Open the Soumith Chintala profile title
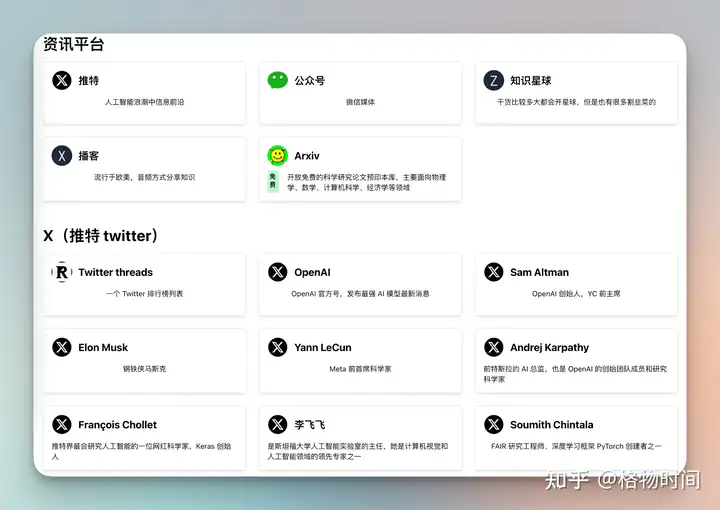720x510 pixels. point(551,425)
